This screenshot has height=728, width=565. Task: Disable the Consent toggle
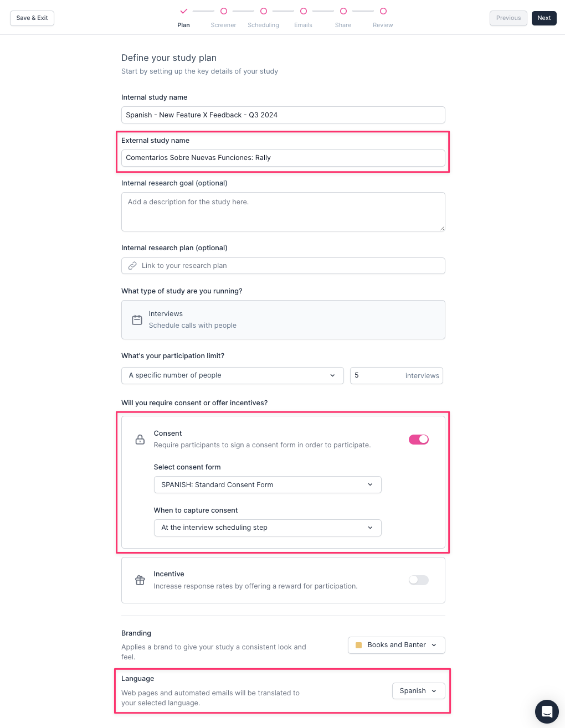click(419, 440)
